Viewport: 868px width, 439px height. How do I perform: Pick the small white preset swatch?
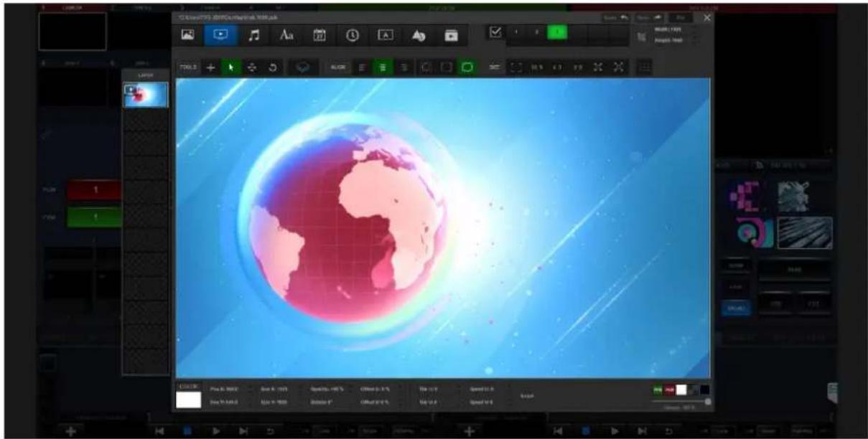pos(681,390)
